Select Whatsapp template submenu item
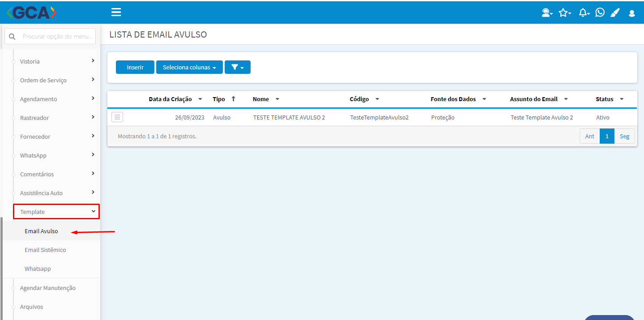The image size is (644, 320). (x=38, y=269)
